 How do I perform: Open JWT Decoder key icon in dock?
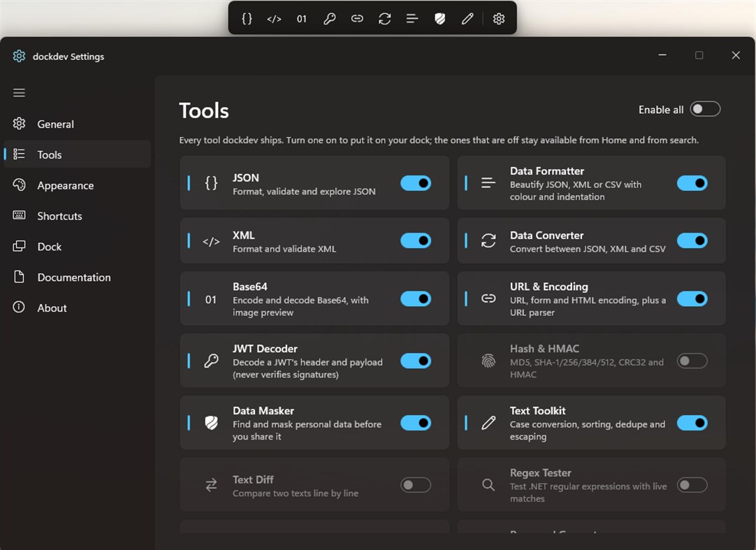[x=329, y=19]
